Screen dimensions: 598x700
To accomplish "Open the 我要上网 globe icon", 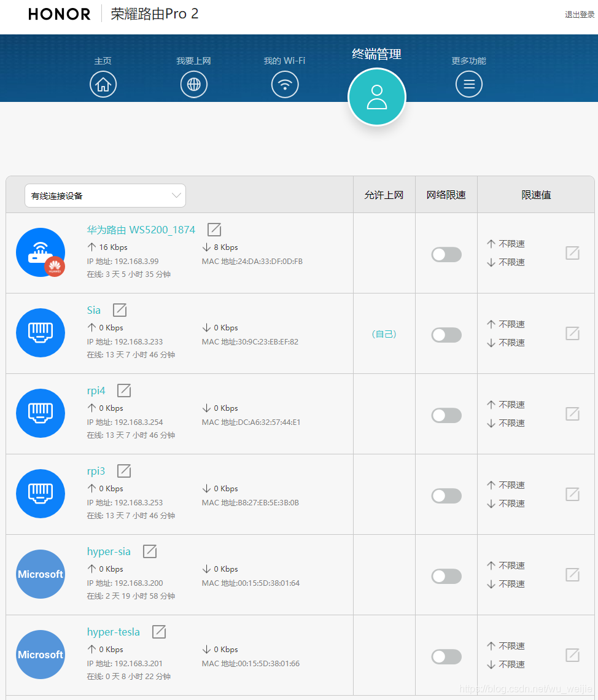I will (193, 84).
